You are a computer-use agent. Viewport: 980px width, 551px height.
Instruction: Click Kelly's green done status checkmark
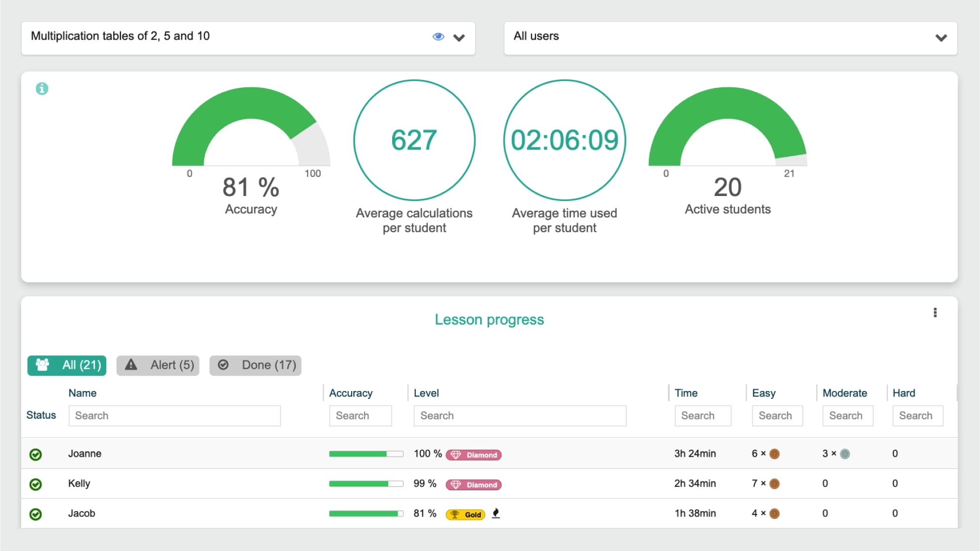click(x=36, y=484)
